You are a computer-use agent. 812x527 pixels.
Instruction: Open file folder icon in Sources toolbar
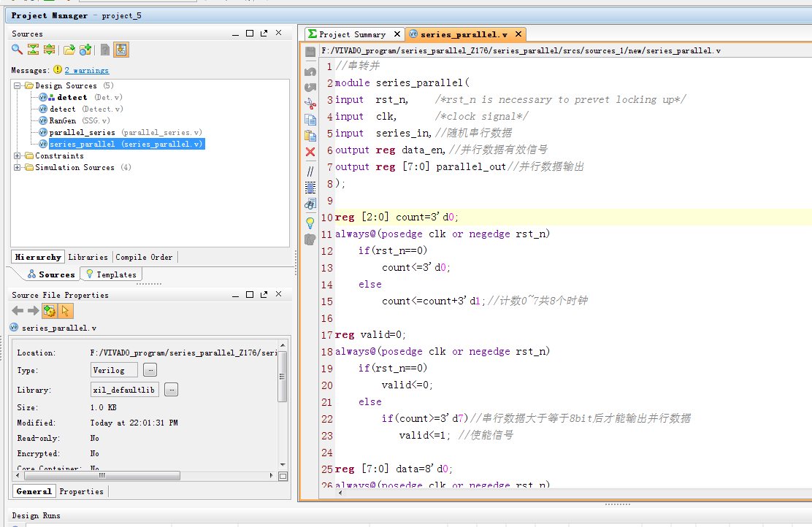coord(69,50)
